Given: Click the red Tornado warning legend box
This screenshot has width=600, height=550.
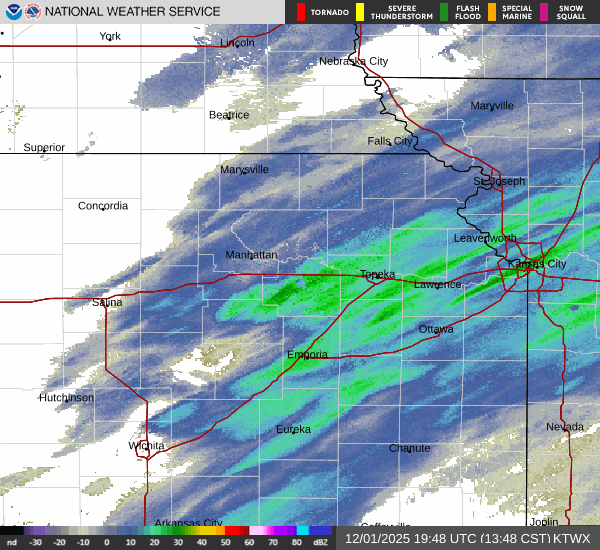Looking at the screenshot, I should coord(302,12).
